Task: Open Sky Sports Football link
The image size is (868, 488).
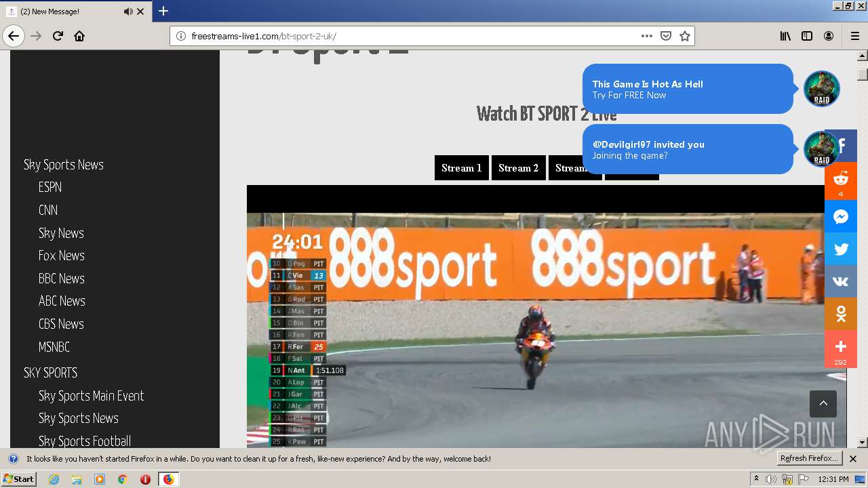Action: [85, 441]
